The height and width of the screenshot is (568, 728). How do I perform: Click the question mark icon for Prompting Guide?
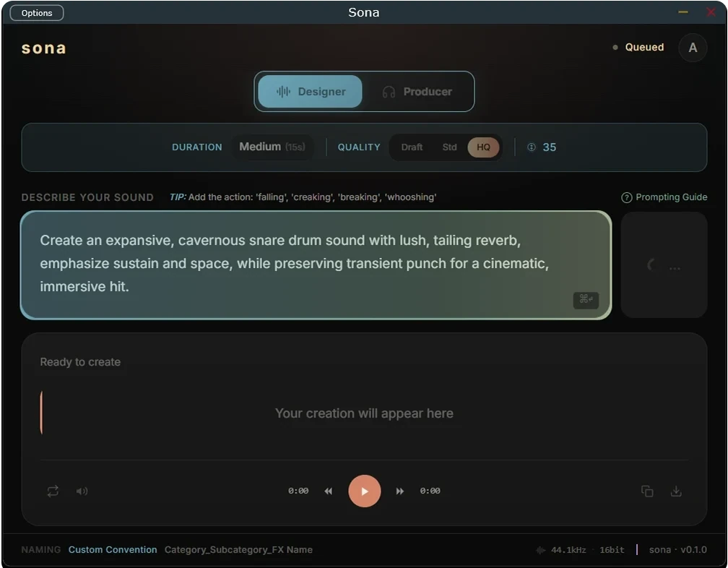tap(626, 197)
